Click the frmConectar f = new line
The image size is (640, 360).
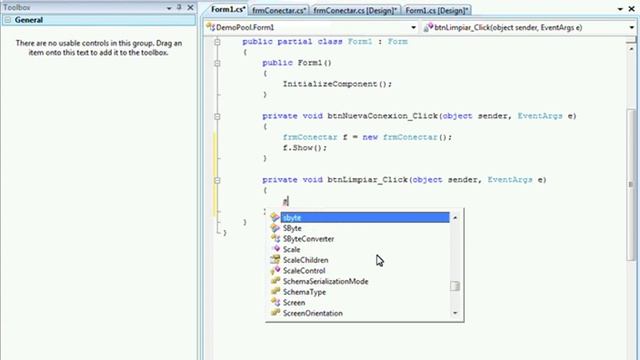pyautogui.click(x=367, y=137)
